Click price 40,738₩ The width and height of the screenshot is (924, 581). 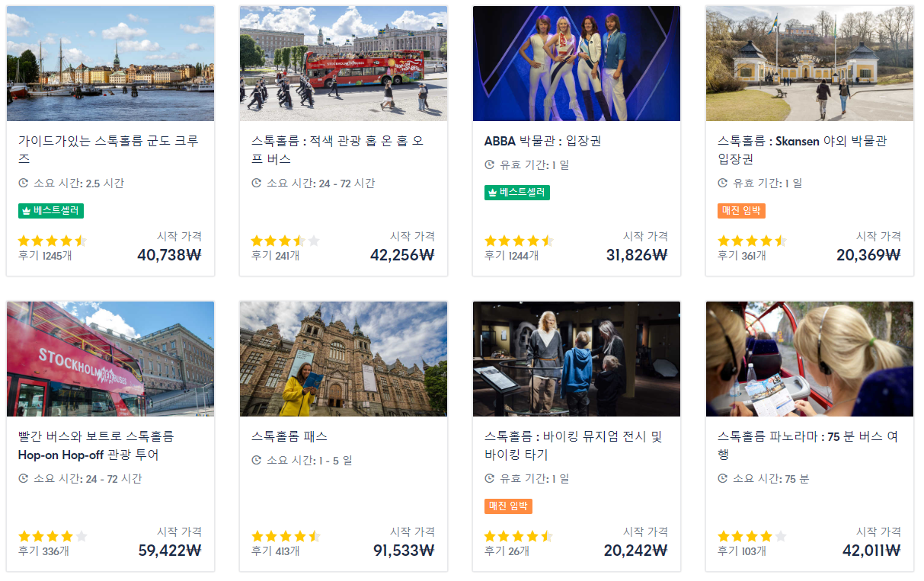point(169,255)
